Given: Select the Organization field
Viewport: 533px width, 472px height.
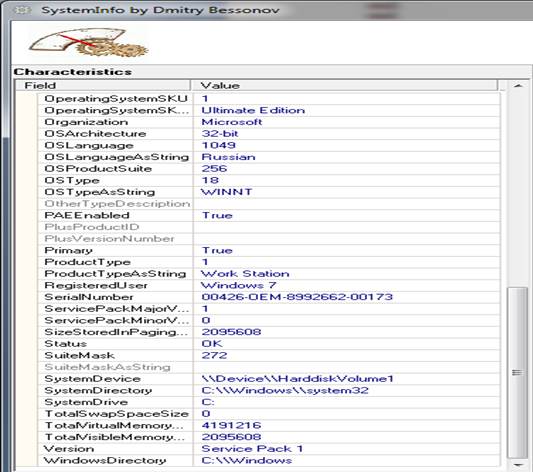Looking at the screenshot, I should (86, 122).
